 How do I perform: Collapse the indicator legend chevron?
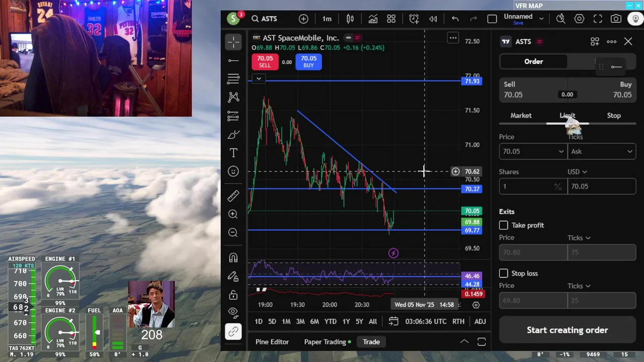[259, 78]
